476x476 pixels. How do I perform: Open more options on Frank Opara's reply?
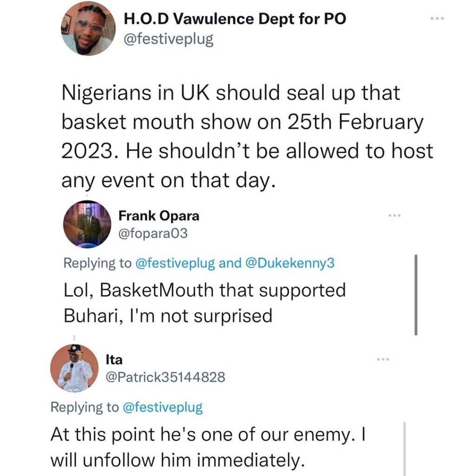[394, 215]
